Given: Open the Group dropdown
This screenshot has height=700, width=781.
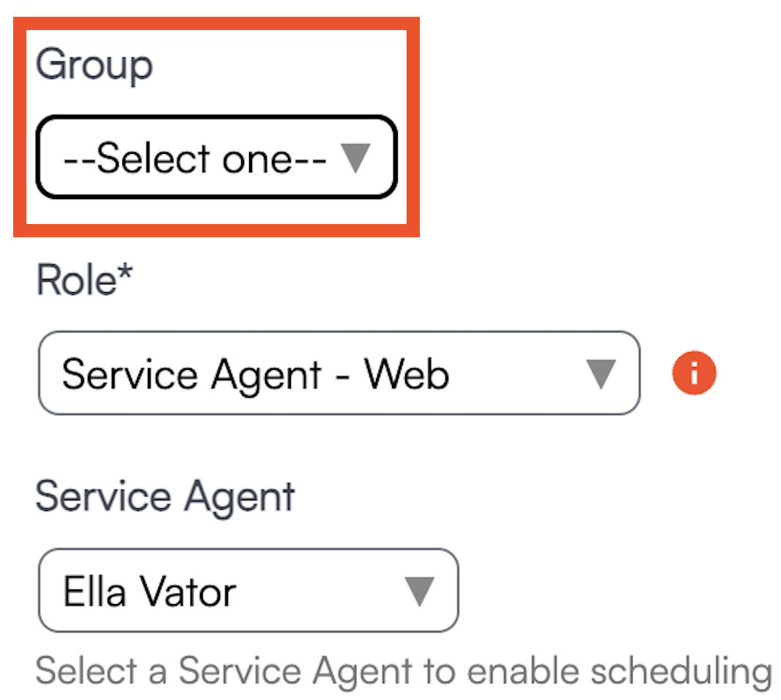Looking at the screenshot, I should tap(216, 157).
